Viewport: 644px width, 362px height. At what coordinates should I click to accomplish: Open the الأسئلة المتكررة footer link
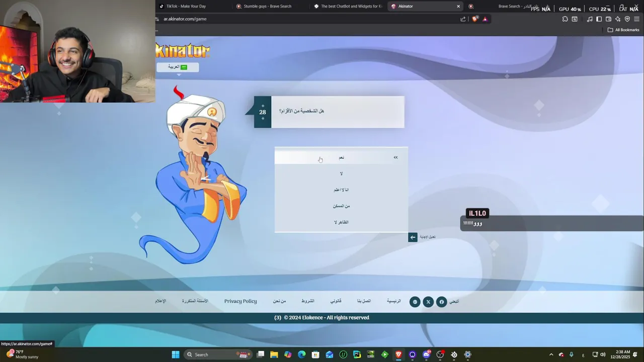click(x=195, y=301)
